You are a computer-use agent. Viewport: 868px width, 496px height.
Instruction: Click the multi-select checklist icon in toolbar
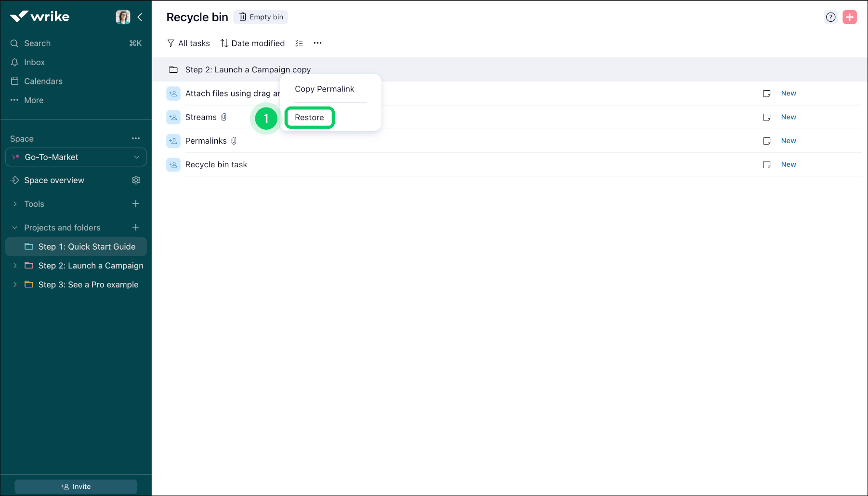click(299, 43)
